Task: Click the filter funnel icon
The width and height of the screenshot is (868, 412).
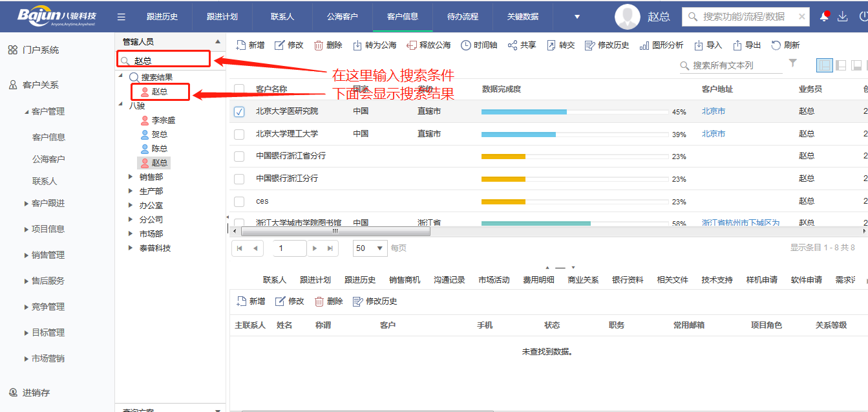Action: (793, 63)
